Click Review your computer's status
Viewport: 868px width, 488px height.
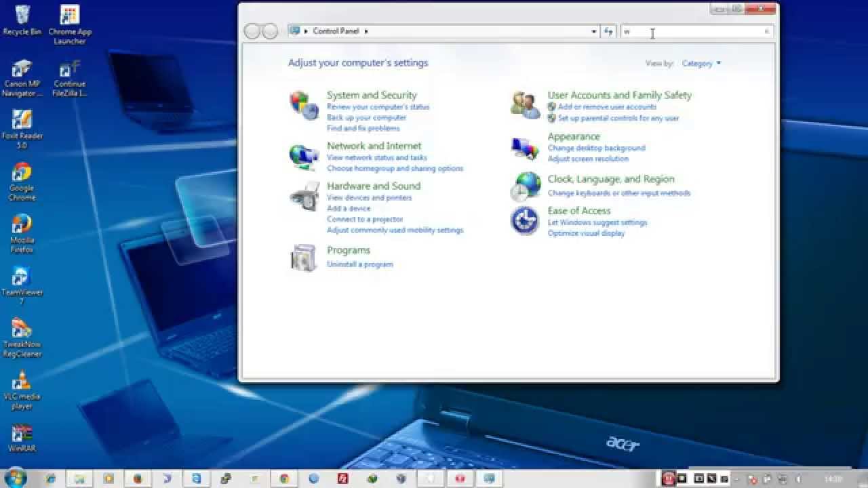point(378,107)
